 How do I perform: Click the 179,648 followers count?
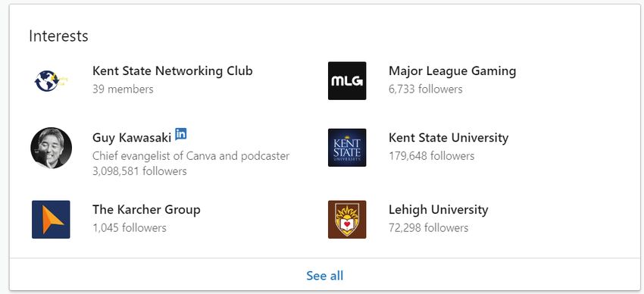point(431,156)
